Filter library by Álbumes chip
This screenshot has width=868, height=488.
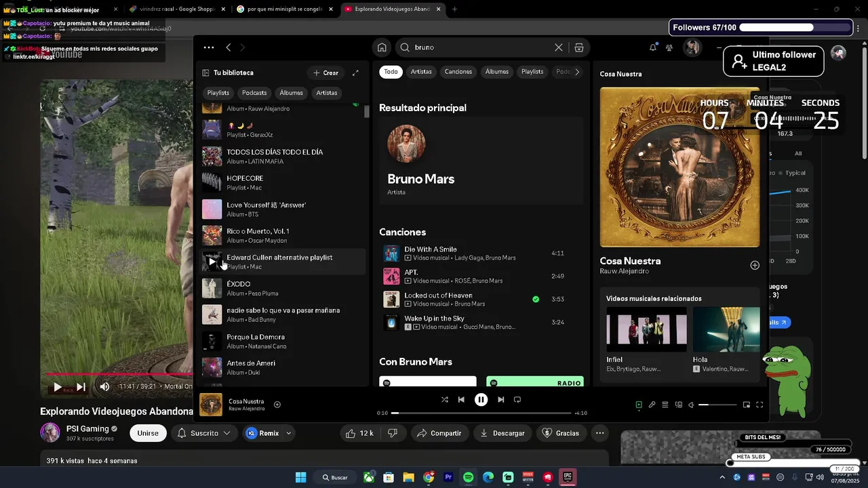pyautogui.click(x=292, y=93)
